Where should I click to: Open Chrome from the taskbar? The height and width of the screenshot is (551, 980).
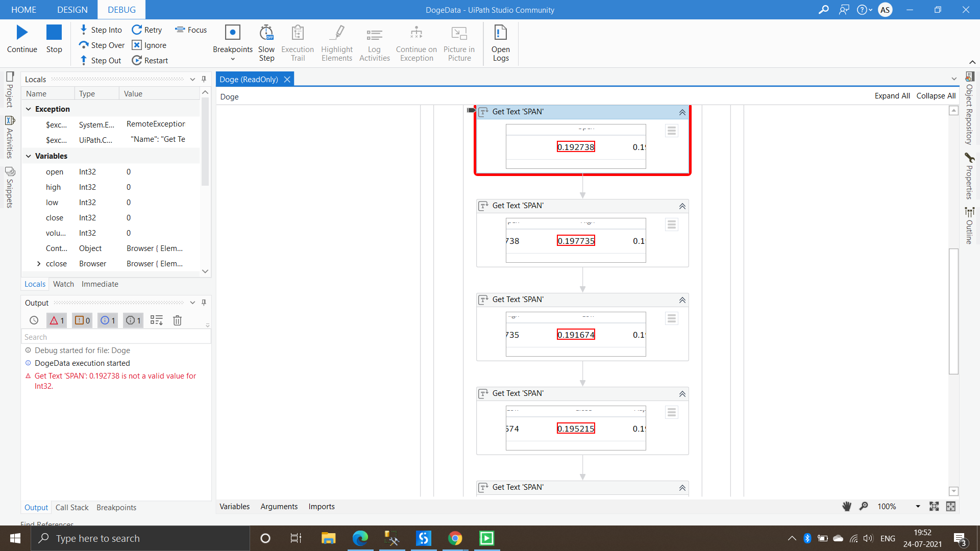[455, 538]
